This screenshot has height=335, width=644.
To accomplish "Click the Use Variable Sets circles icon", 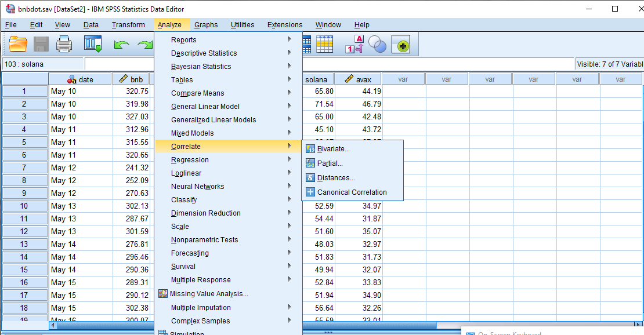I will (x=377, y=44).
